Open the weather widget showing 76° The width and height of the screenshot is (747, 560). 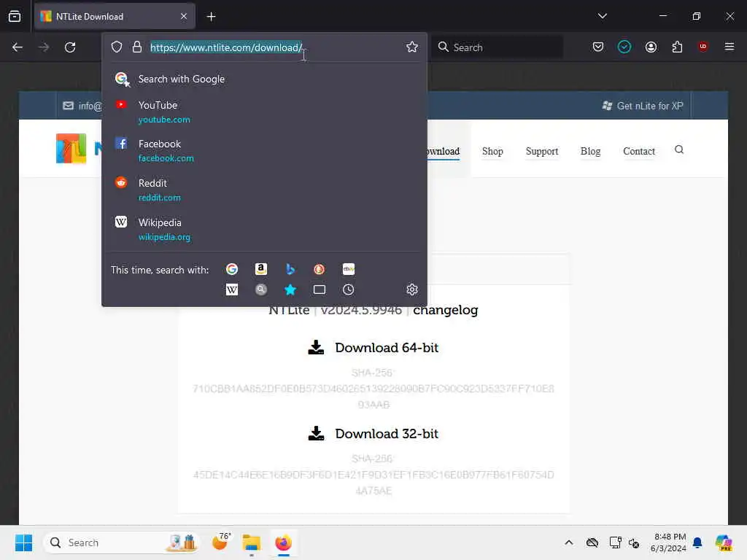click(x=222, y=542)
